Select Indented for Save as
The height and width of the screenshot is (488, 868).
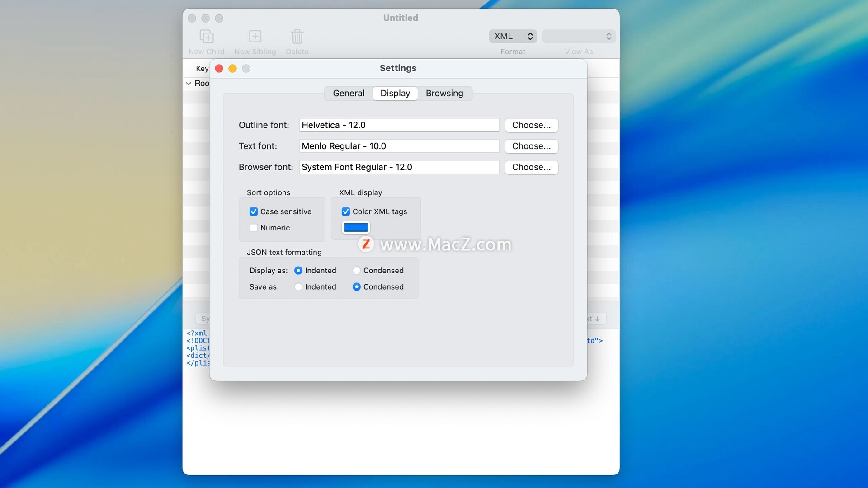pyautogui.click(x=298, y=287)
